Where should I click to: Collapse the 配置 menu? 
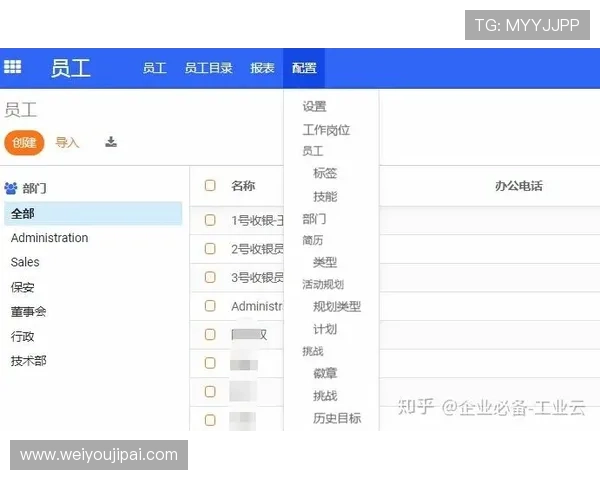[x=304, y=69]
